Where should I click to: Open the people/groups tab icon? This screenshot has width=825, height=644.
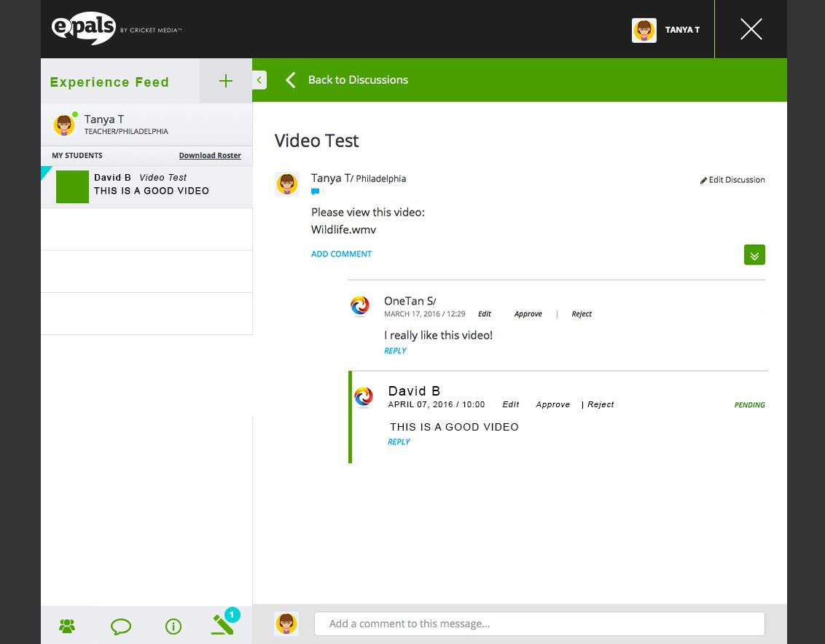(67, 626)
